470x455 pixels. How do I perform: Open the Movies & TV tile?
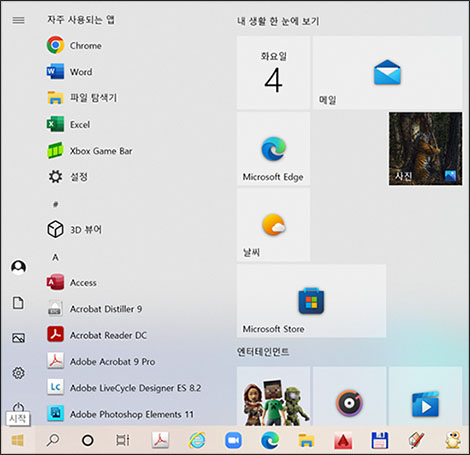pyautogui.click(x=425, y=396)
